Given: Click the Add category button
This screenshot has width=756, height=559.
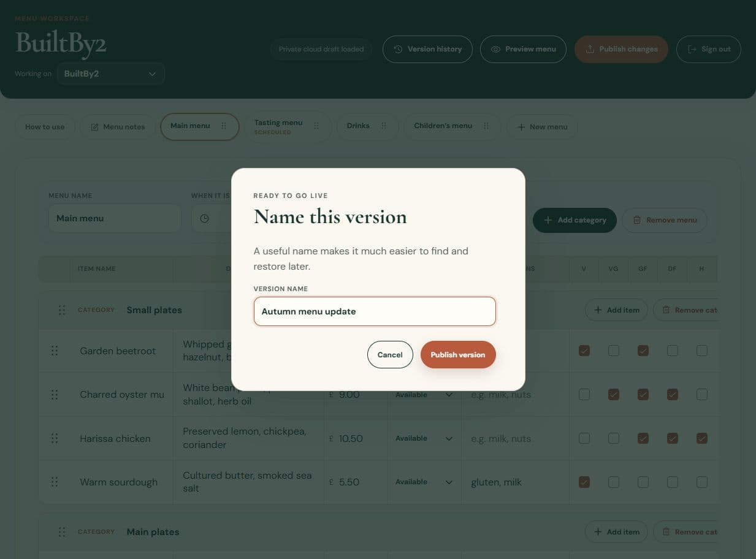Looking at the screenshot, I should pos(575,220).
